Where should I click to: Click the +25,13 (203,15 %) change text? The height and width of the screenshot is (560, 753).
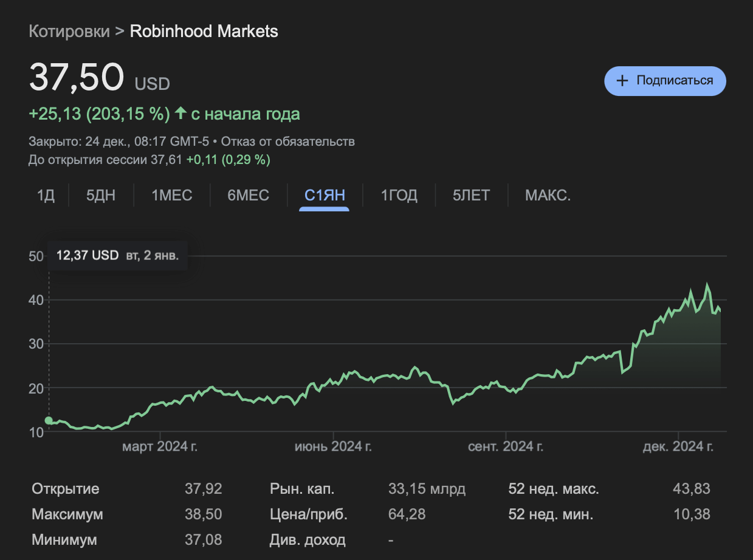tap(100, 114)
